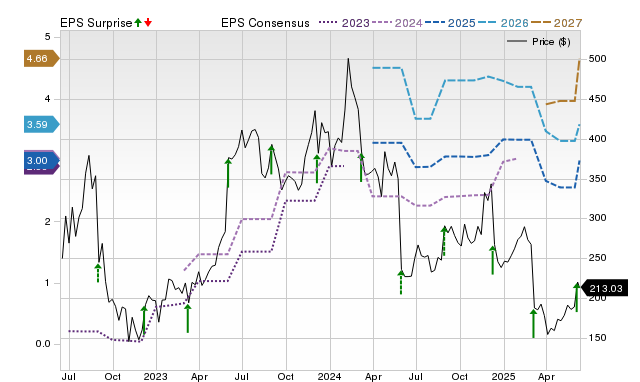Click the black 213.03 price tag
Image resolution: width=640 pixels, height=382 pixels.
tap(603, 289)
